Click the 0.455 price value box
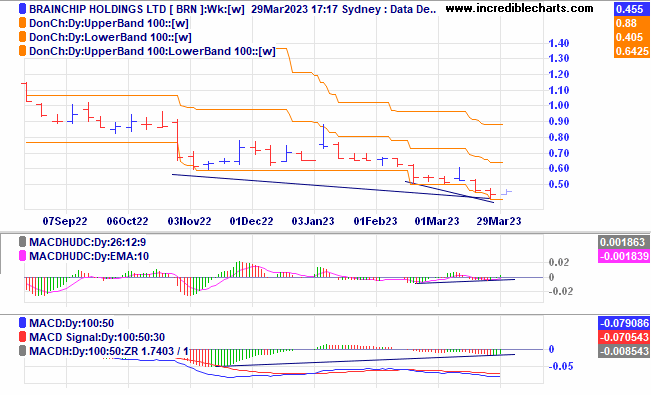 [x=631, y=9]
